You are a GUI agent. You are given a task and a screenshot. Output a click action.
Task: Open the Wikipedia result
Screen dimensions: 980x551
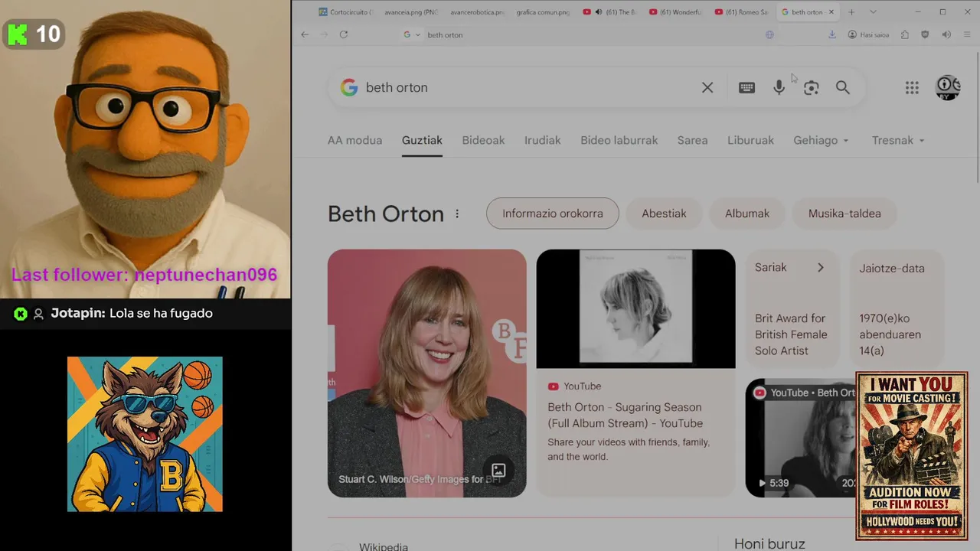click(384, 546)
